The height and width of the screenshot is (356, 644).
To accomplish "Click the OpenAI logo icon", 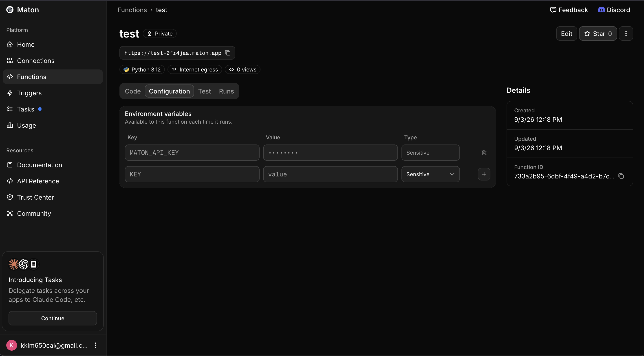I will pyautogui.click(x=24, y=264).
